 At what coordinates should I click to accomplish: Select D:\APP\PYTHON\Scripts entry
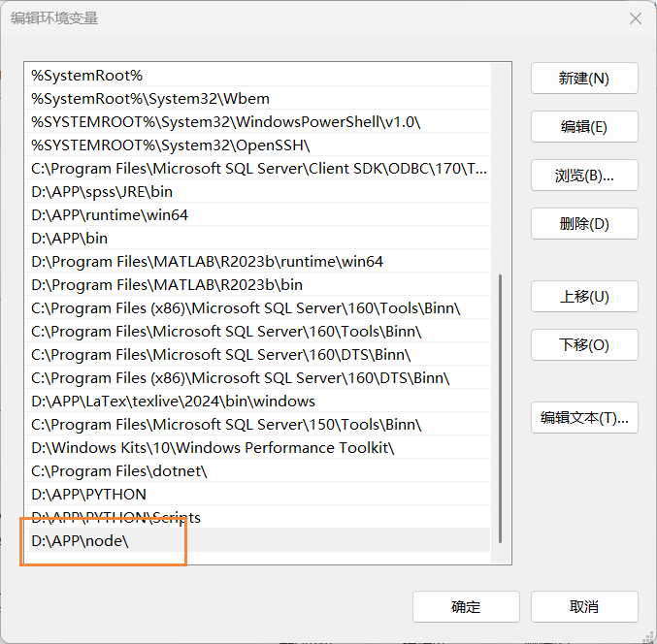(258, 518)
